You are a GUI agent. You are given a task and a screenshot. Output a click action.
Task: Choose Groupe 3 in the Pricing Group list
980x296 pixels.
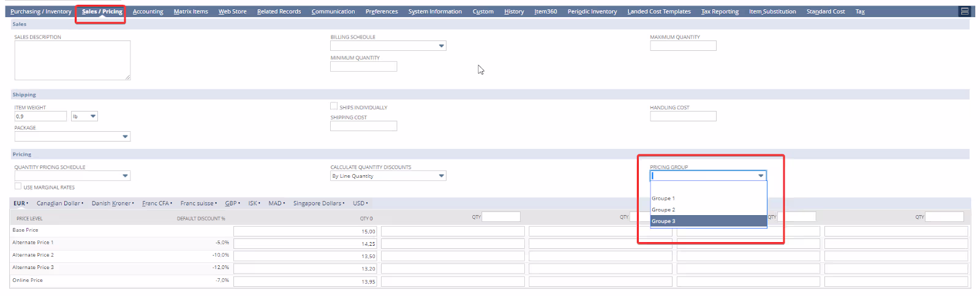click(708, 221)
